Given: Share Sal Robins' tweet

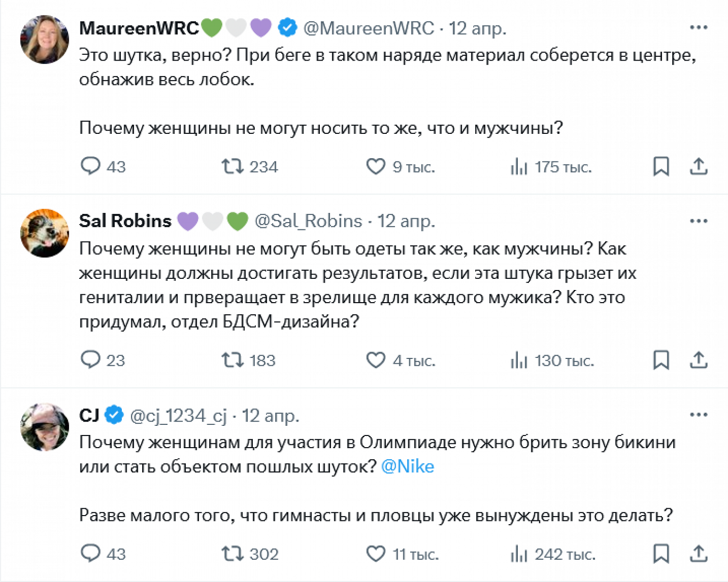Looking at the screenshot, I should 698,360.
